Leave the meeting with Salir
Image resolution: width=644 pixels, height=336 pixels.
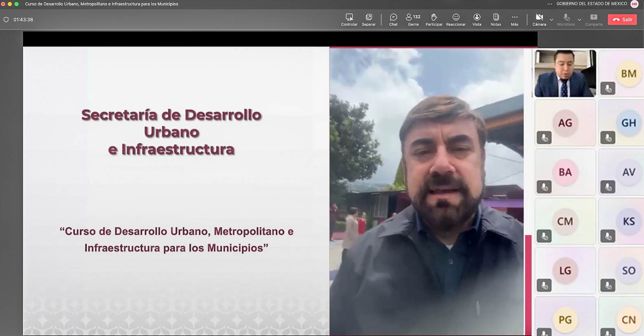pos(622,19)
